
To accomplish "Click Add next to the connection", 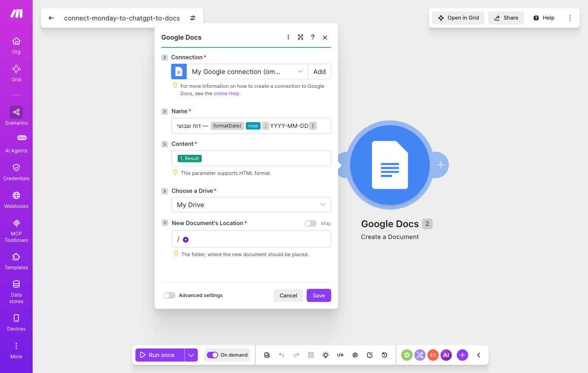I will pyautogui.click(x=319, y=71).
